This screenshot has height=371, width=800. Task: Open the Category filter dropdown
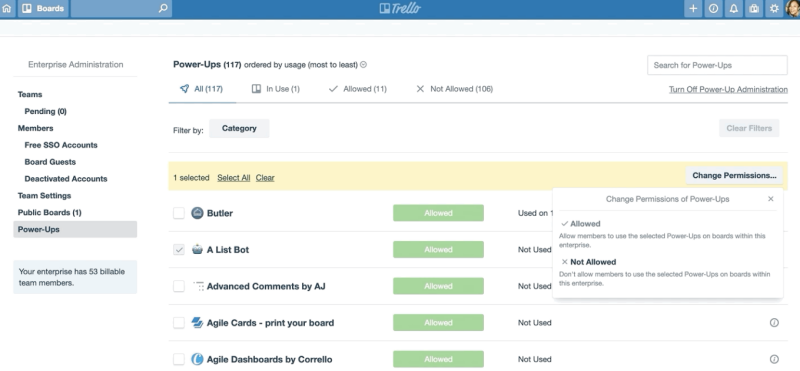[239, 129]
